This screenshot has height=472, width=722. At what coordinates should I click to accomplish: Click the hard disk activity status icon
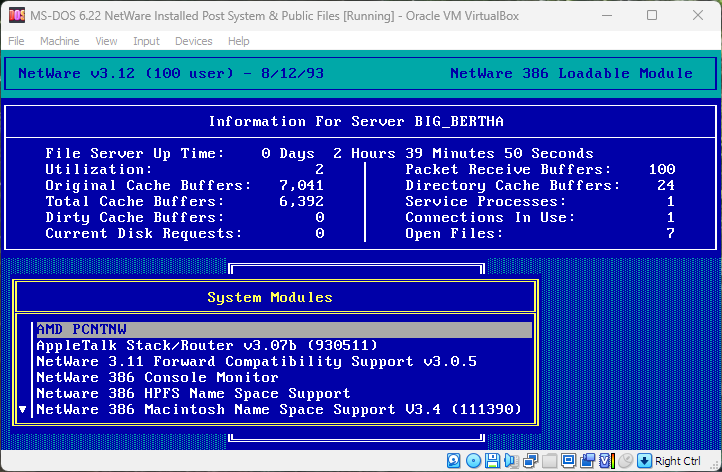[x=453, y=461]
